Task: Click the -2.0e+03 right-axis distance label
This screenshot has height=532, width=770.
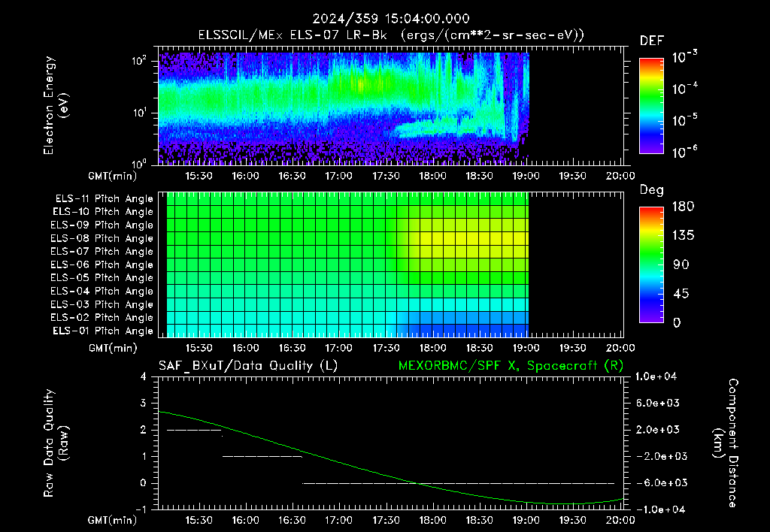Action: coord(657,456)
